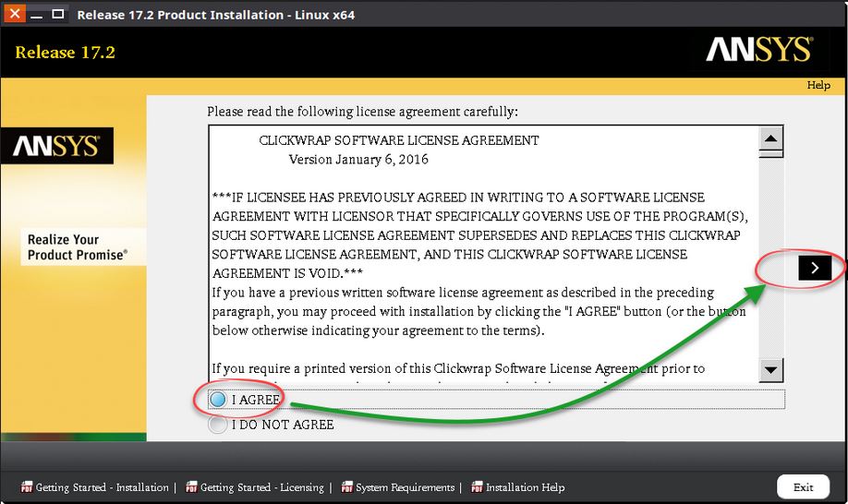Select the I AGREE radio button
Screen dimensions: 848x504
click(218, 400)
